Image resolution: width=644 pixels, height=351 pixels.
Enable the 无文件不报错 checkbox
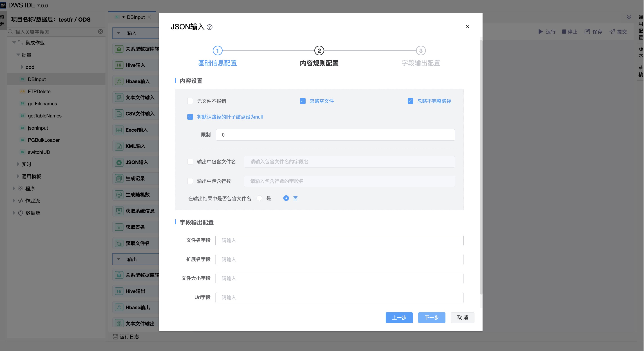tap(190, 101)
